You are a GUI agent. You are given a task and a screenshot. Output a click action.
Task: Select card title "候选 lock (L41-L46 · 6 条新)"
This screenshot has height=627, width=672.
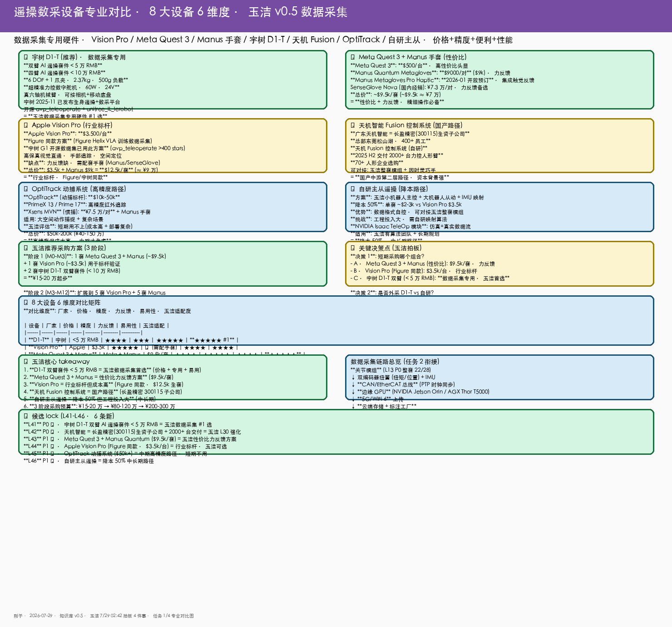(73, 416)
